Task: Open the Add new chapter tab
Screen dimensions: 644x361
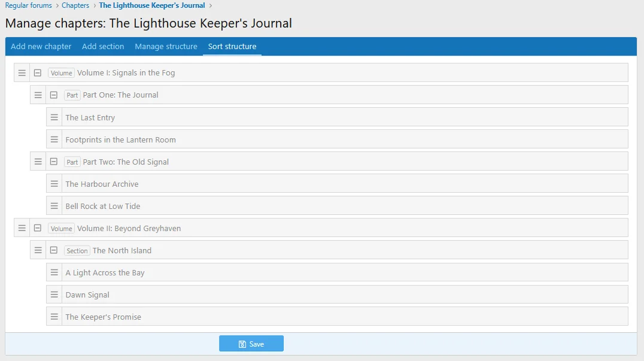Action: click(x=41, y=47)
